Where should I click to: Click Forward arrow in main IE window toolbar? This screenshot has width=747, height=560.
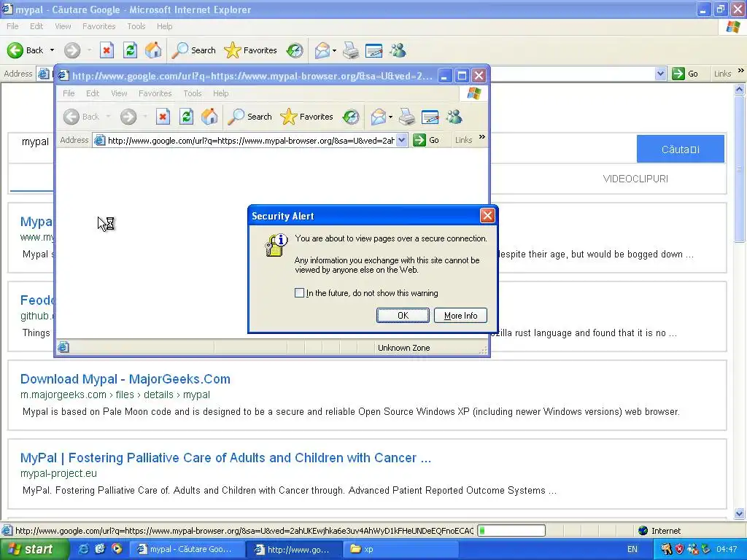[72, 50]
